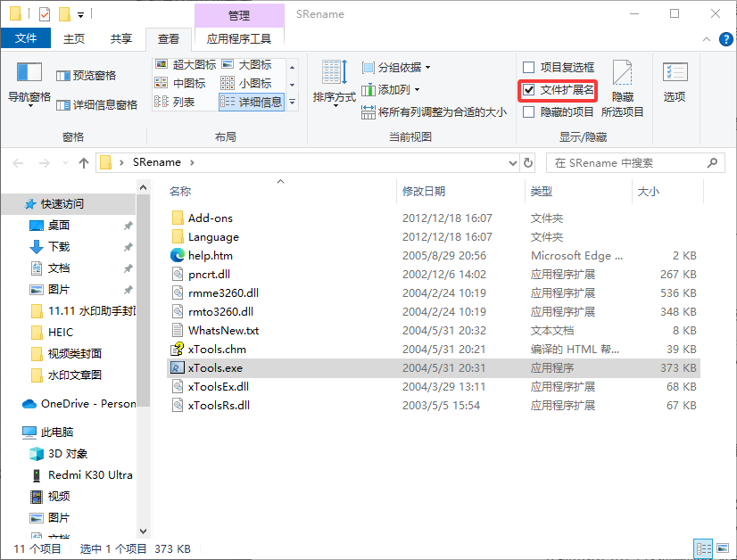Open the Sort by menu
This screenshot has height=560, width=737.
[x=335, y=84]
